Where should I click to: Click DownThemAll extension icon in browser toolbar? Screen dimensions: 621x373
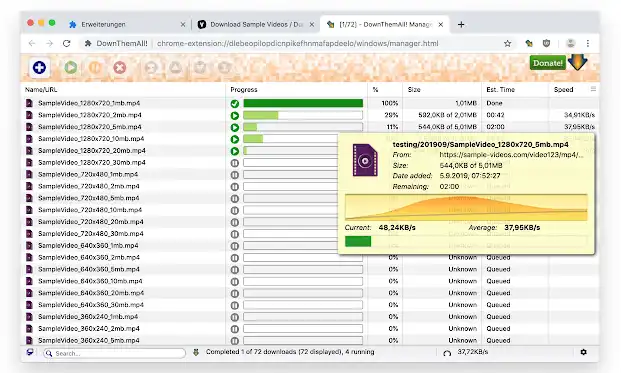coord(529,44)
